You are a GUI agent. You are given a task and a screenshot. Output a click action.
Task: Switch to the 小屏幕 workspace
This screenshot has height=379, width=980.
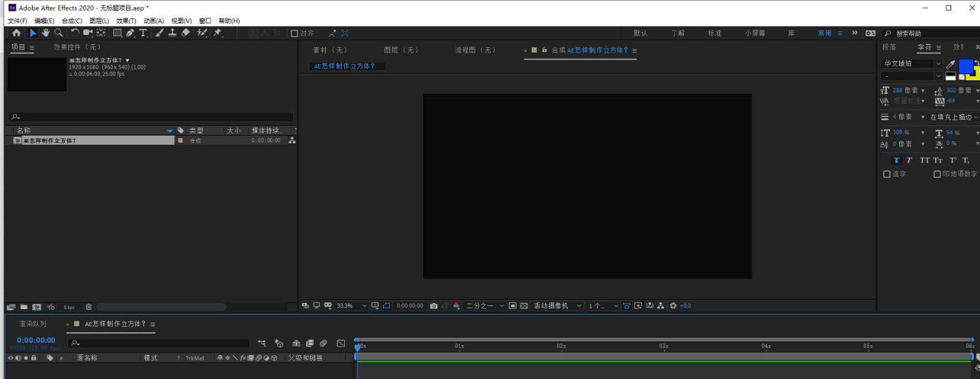point(755,33)
